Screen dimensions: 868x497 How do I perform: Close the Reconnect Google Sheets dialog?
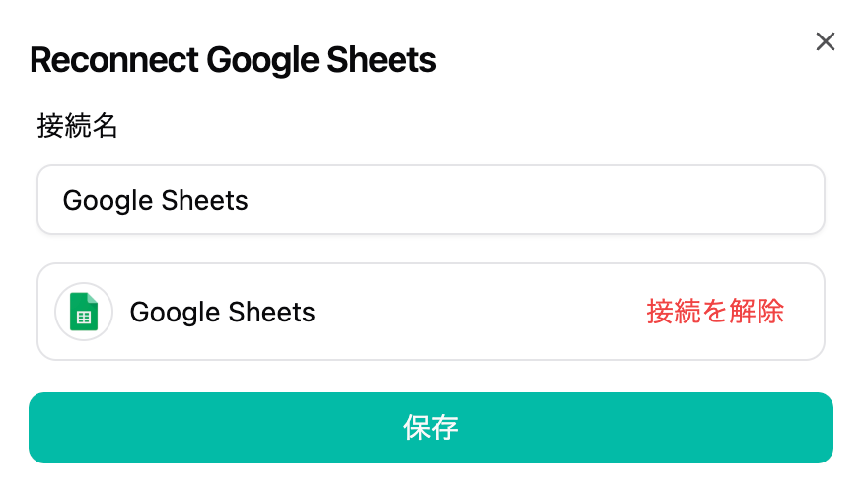pyautogui.click(x=825, y=41)
